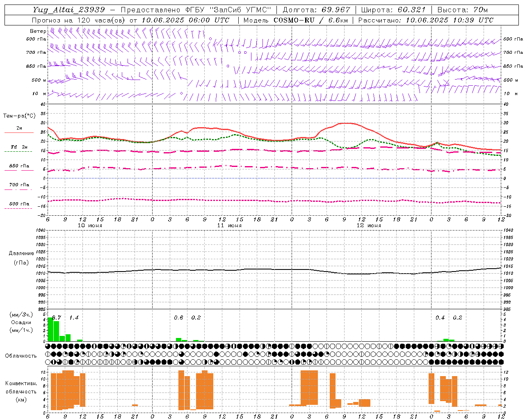Click the "Td 2м" dew point legend entry

(19, 147)
